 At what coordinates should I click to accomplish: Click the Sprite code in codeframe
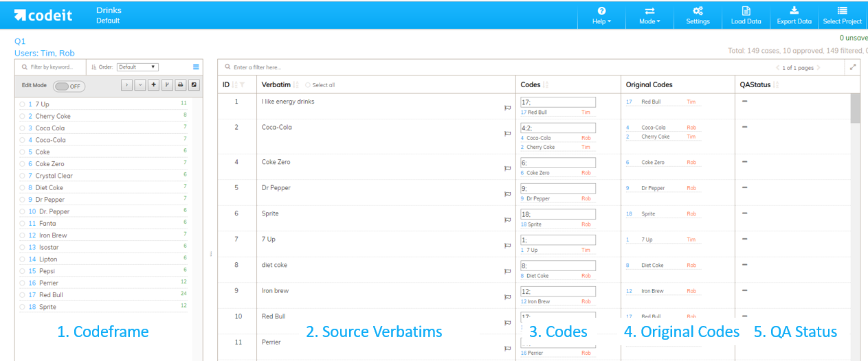(x=47, y=307)
